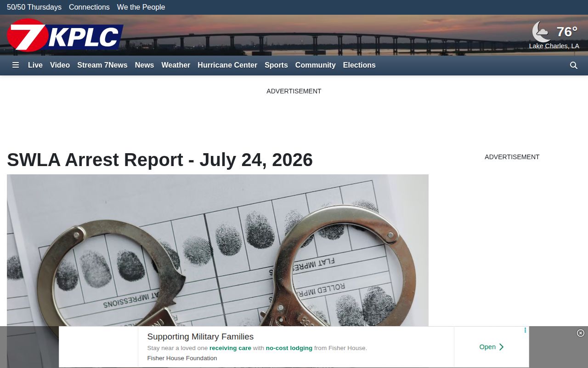Open the site search magnifier
The image size is (588, 368).
click(574, 65)
